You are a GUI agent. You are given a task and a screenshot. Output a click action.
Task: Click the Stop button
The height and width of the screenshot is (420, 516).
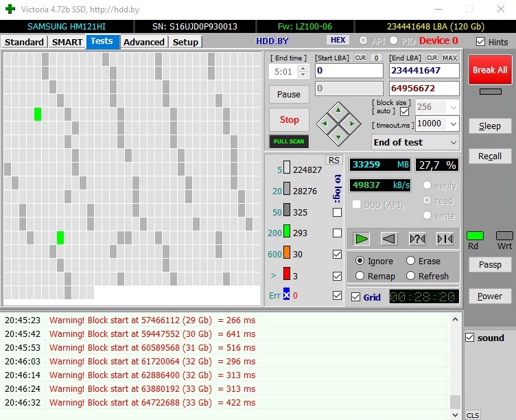(x=289, y=119)
